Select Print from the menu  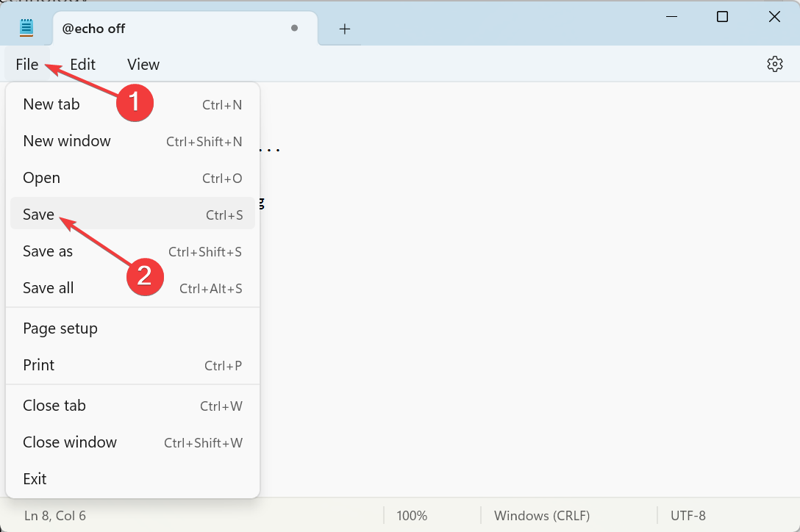pyautogui.click(x=39, y=365)
